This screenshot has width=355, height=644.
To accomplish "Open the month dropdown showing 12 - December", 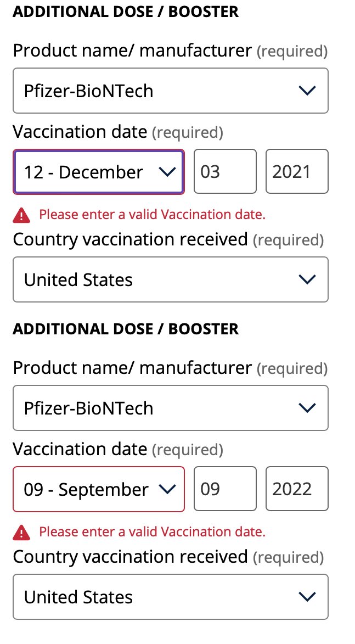I will (x=88, y=172).
